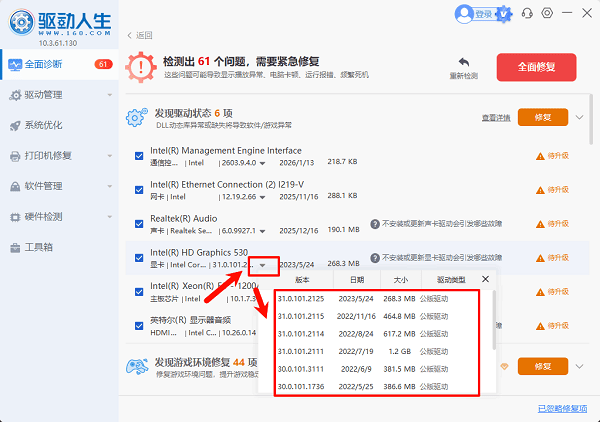The width and height of the screenshot is (600, 422).
Task: Go back with 返回 link
Action: tap(140, 35)
